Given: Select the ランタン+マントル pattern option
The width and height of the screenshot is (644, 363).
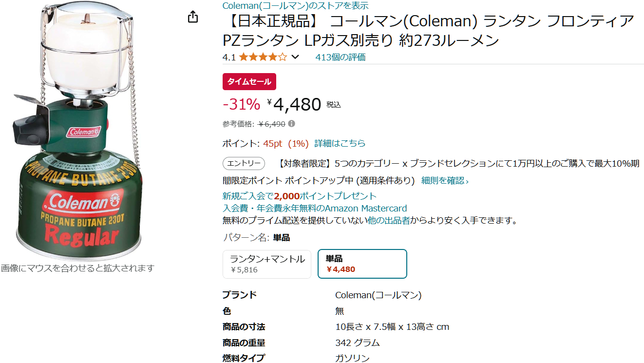Looking at the screenshot, I should tap(266, 264).
